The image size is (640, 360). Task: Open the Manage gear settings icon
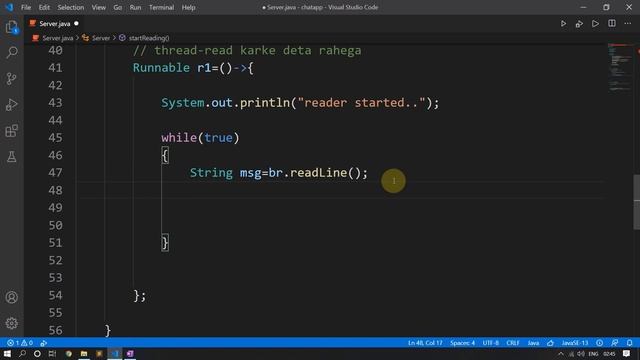[11, 323]
